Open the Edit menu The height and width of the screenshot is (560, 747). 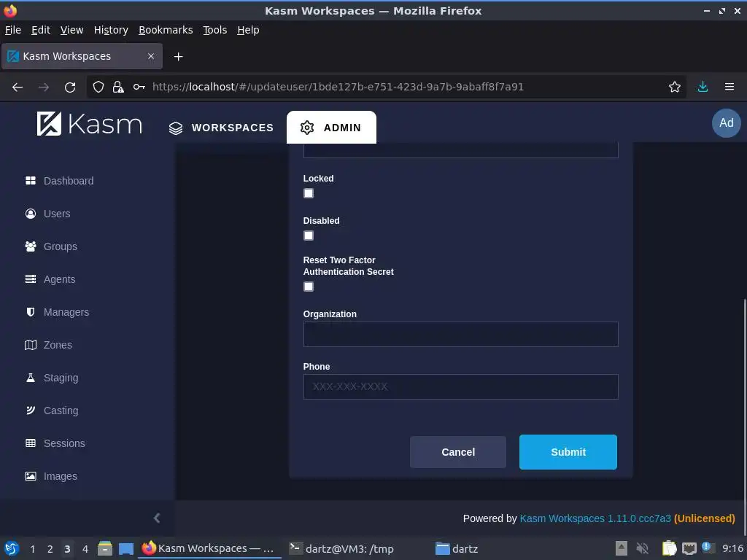[41, 30]
